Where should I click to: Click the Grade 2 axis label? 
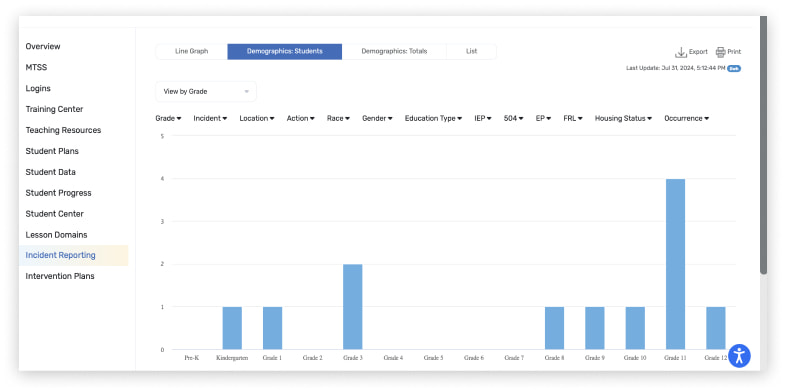[x=313, y=358]
